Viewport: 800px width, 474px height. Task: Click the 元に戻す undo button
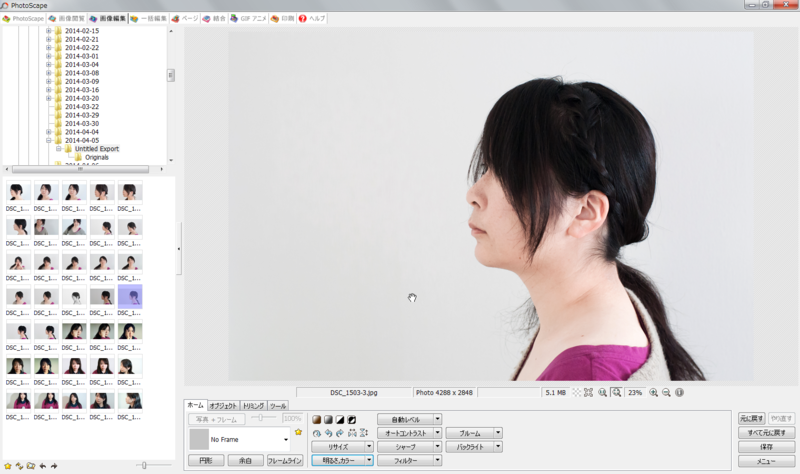click(752, 418)
